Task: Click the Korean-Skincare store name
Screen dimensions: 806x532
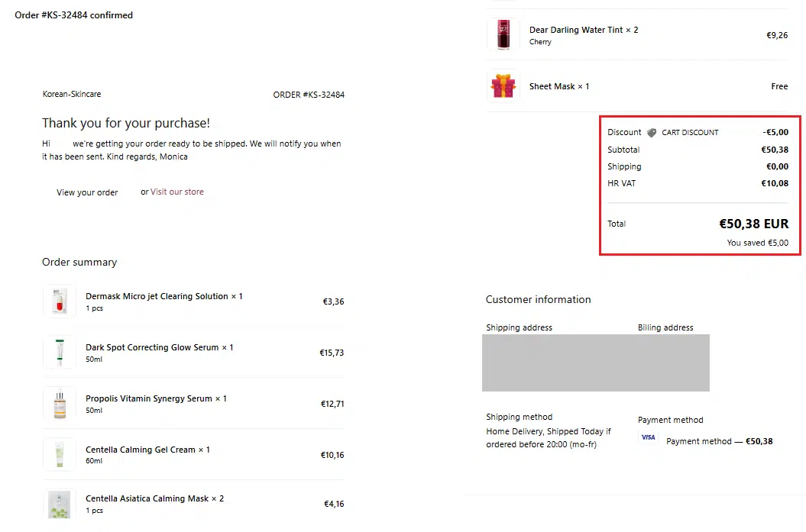Action: pyautogui.click(x=72, y=95)
